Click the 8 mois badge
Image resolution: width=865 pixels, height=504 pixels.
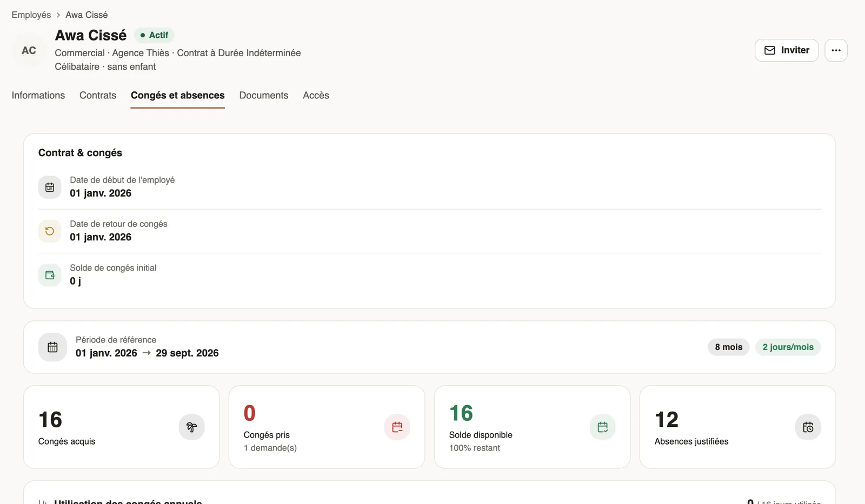729,347
